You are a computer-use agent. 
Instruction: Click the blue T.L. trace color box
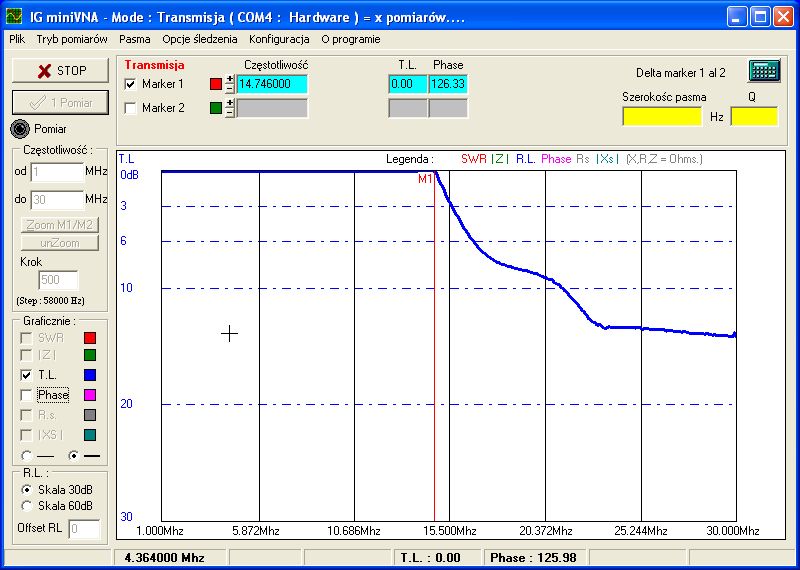click(x=89, y=375)
